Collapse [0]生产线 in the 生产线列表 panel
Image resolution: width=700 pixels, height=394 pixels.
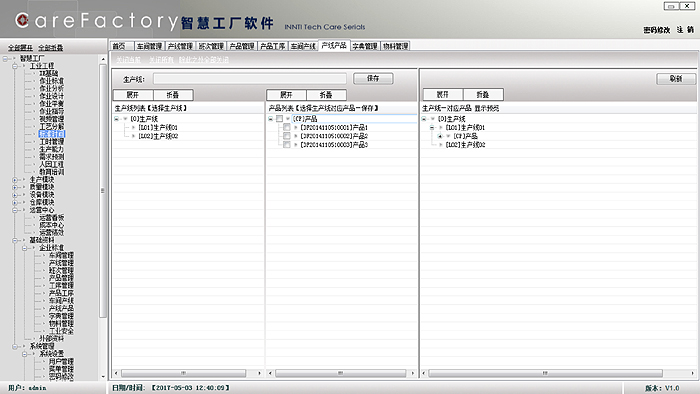pyautogui.click(x=117, y=119)
